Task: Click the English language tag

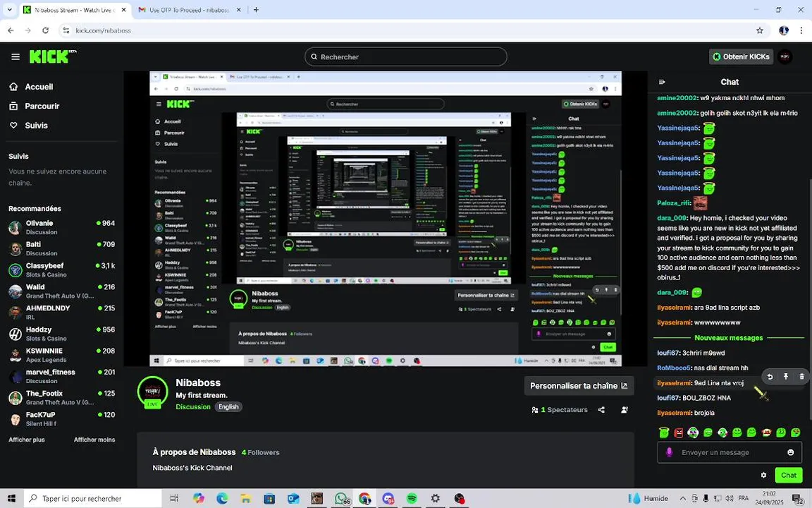Action: click(228, 407)
